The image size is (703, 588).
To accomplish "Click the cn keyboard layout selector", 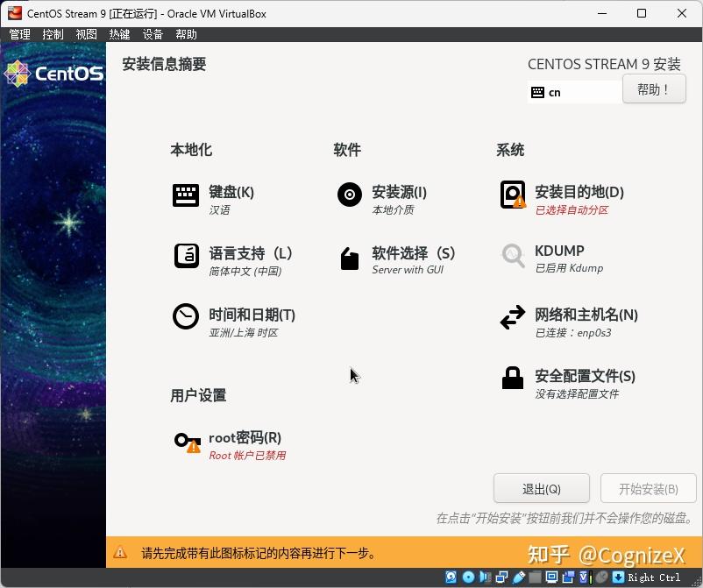I will [x=573, y=89].
